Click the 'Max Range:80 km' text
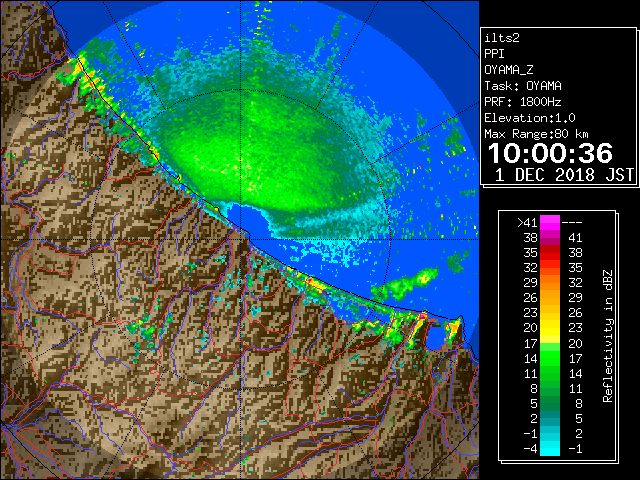This screenshot has height=480, width=640. [x=536, y=134]
